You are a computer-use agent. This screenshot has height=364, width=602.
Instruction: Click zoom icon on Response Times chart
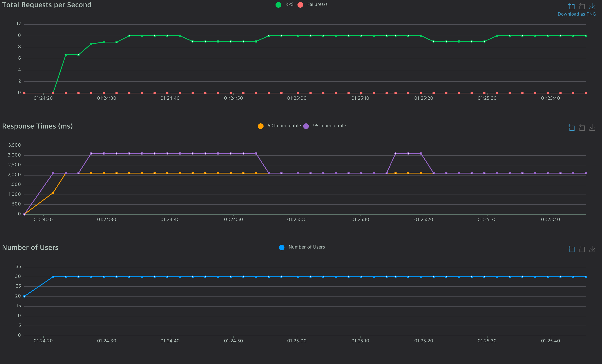pyautogui.click(x=571, y=128)
